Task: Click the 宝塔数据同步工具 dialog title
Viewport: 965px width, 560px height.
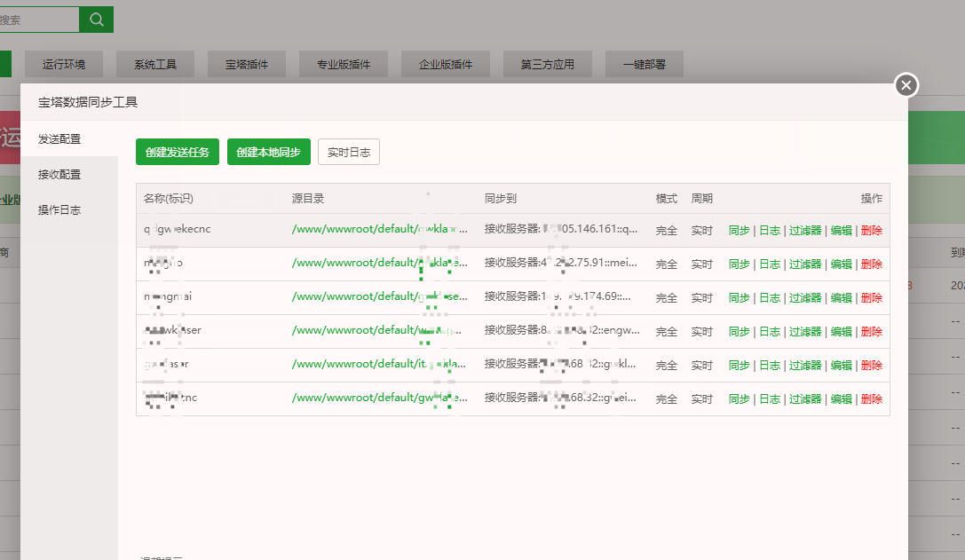Action: coord(88,102)
